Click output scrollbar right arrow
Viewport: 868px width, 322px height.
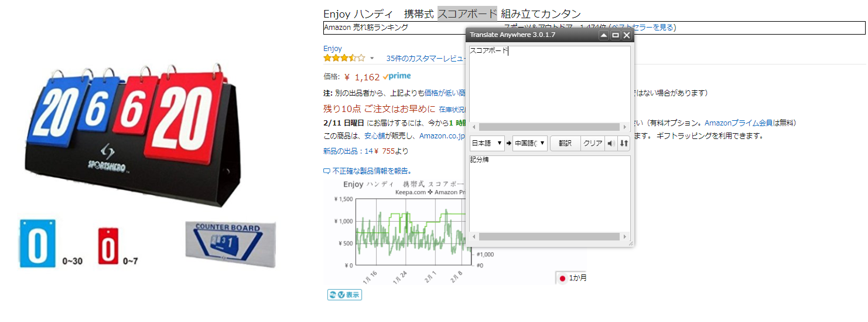coord(626,237)
